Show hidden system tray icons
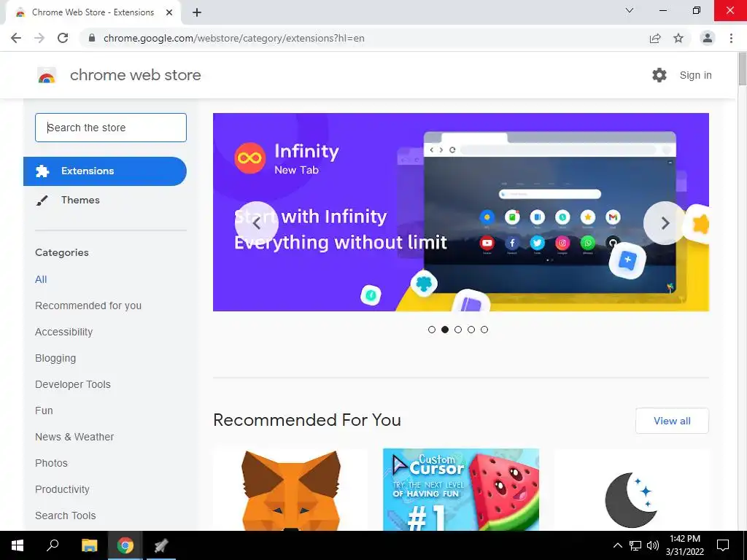The image size is (747, 560). point(617,545)
